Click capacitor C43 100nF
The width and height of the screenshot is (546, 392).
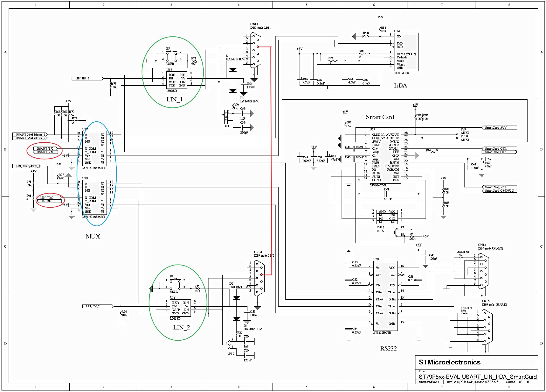coord(243,84)
